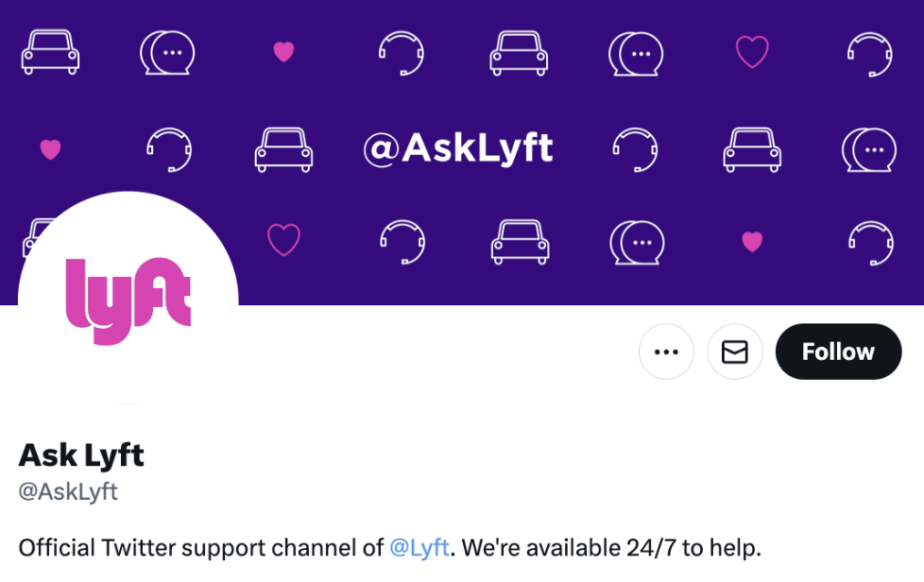924x582 pixels.
Task: Follow the Ask Lyft account
Action: click(838, 351)
